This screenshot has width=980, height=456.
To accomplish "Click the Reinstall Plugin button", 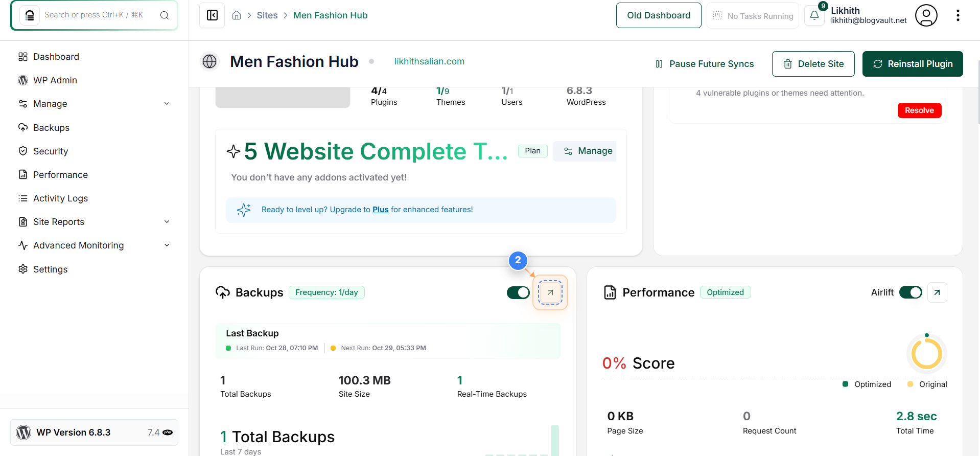I will coord(913,64).
